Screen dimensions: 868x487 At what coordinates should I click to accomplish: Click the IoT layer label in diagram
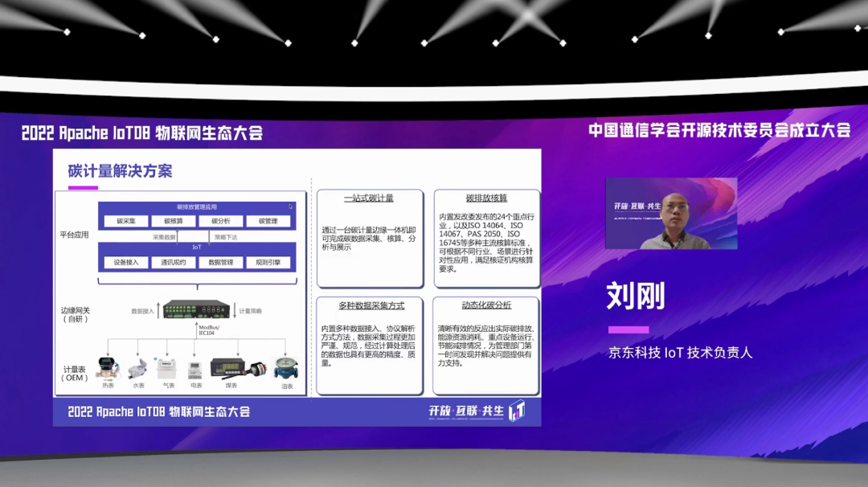197,248
